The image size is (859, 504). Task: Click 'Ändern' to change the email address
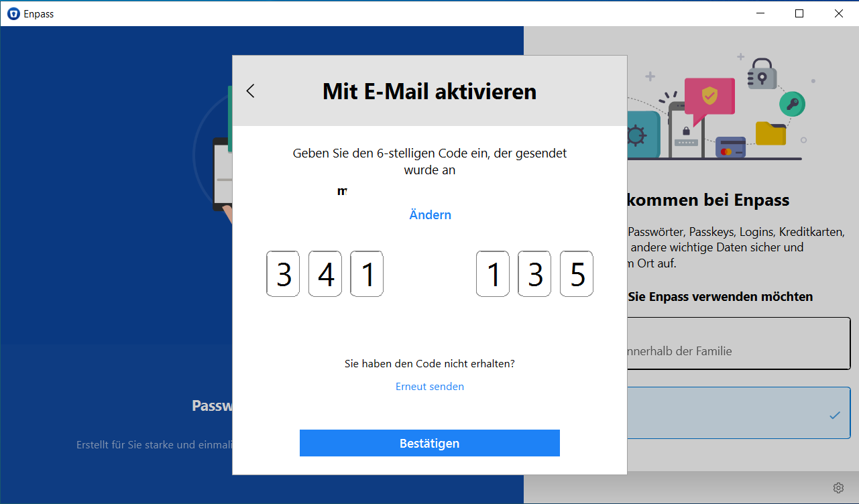pyautogui.click(x=430, y=214)
